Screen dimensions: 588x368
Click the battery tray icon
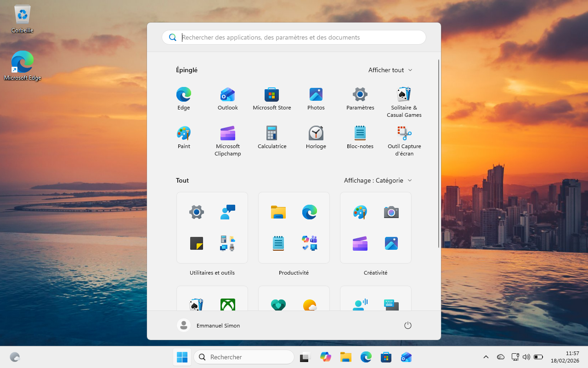click(538, 357)
